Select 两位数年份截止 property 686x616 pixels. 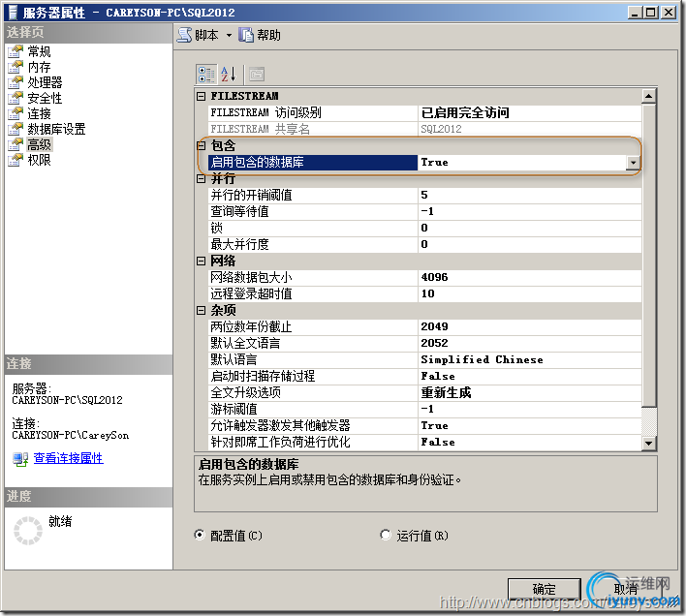tap(313, 327)
